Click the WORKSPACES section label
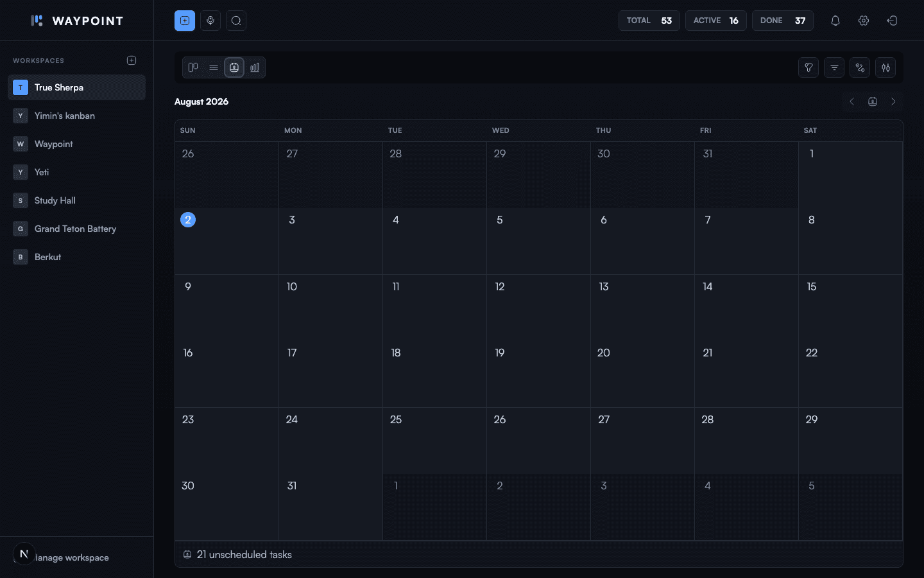This screenshot has height=578, width=924. (38, 60)
